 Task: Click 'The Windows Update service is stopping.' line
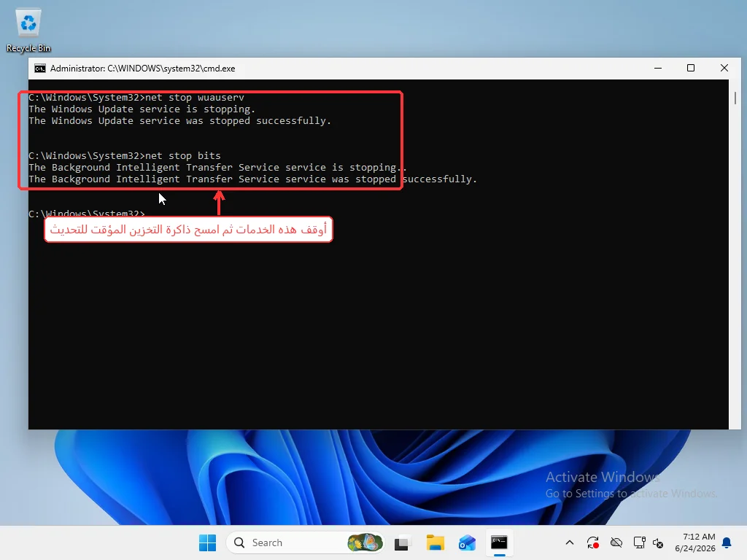142,109
